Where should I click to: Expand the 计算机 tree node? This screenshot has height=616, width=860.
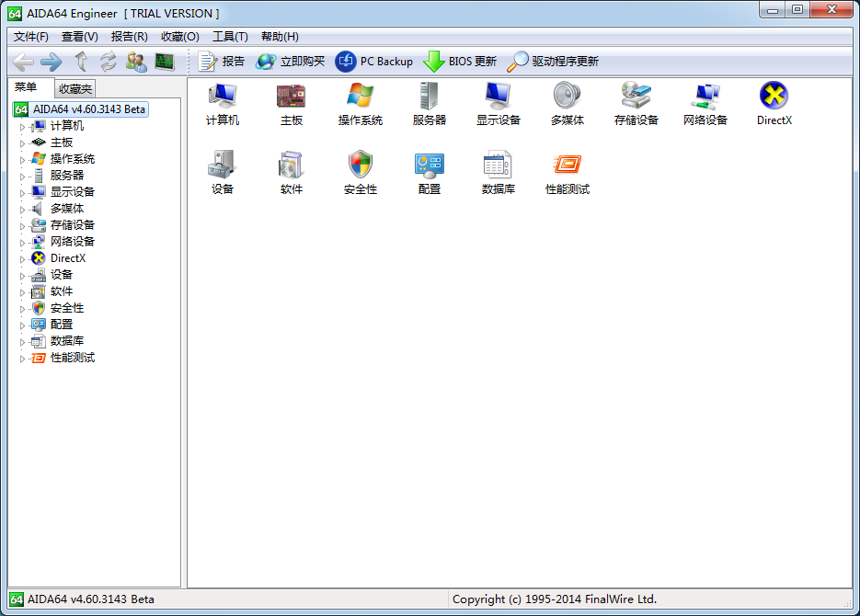(22, 125)
